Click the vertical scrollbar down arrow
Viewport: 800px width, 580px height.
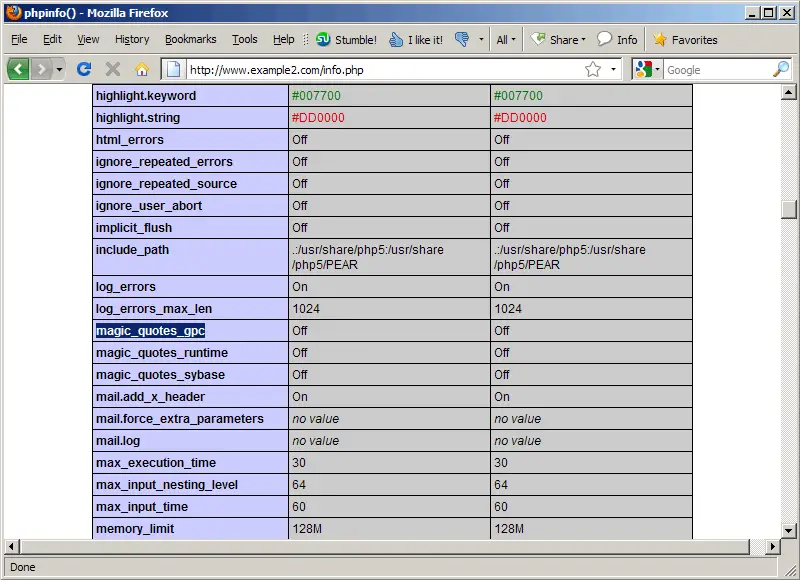pyautogui.click(x=788, y=531)
